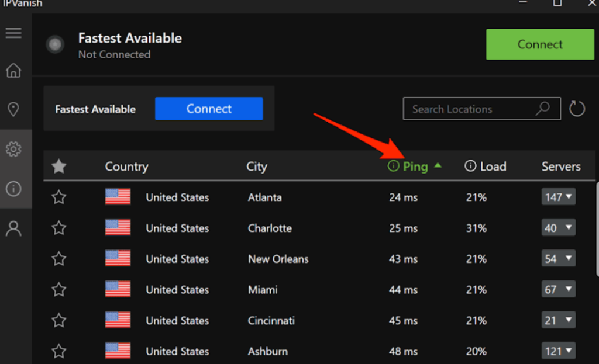The width and height of the screenshot is (599, 364).
Task: Click the United States flag for Ashburn
Action: pyautogui.click(x=118, y=351)
